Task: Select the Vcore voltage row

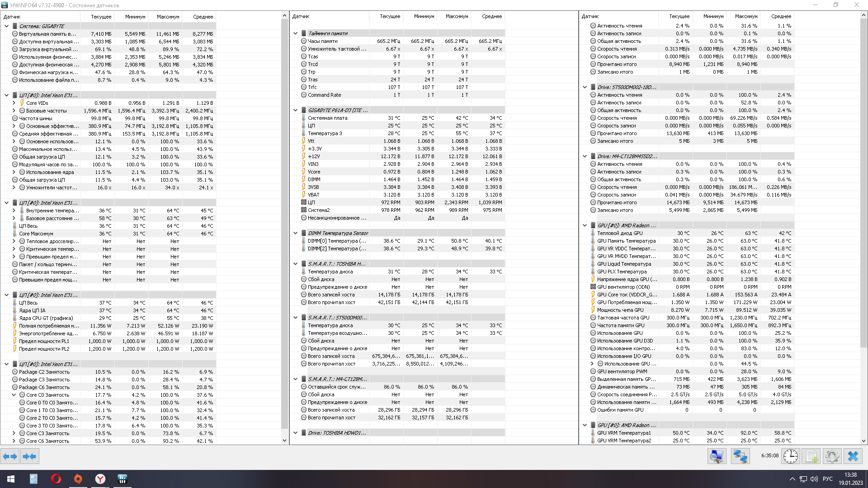Action: (314, 172)
